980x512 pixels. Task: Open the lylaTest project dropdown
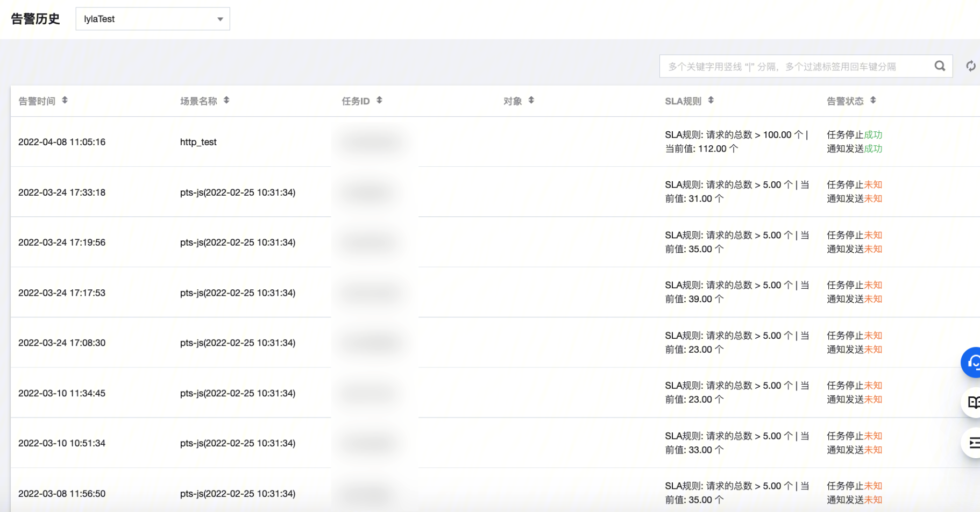click(x=153, y=19)
